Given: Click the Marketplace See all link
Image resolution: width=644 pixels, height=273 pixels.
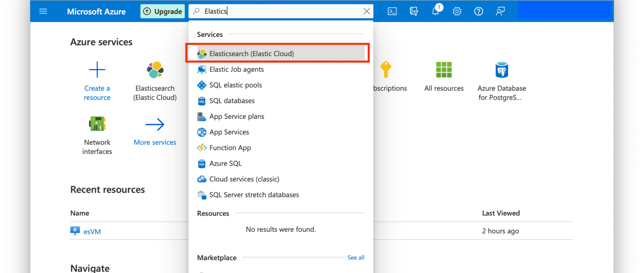Looking at the screenshot, I should (356, 257).
